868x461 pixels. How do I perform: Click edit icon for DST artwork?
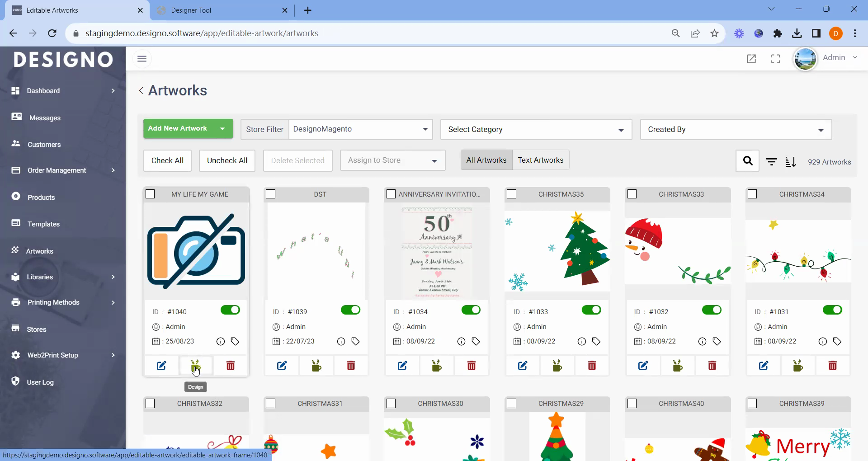click(x=282, y=366)
